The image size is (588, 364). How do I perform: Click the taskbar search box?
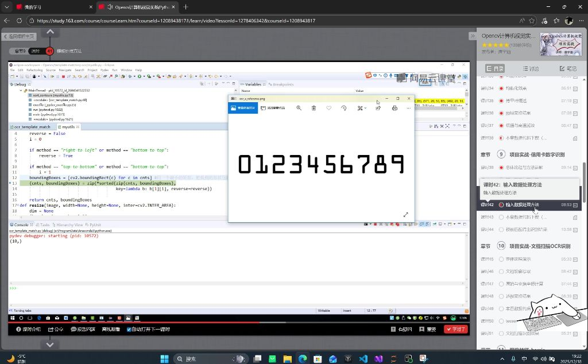[x=211, y=359]
